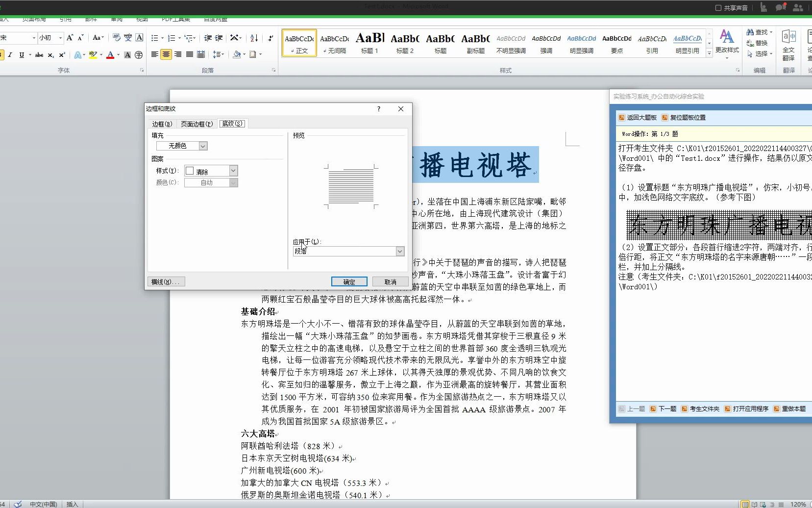Click 打开应用程序 in the exam panel

click(746, 408)
